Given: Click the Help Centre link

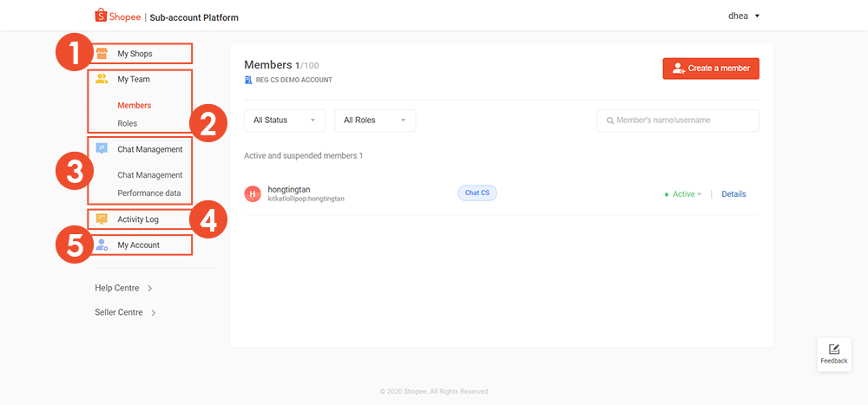Looking at the screenshot, I should 117,288.
